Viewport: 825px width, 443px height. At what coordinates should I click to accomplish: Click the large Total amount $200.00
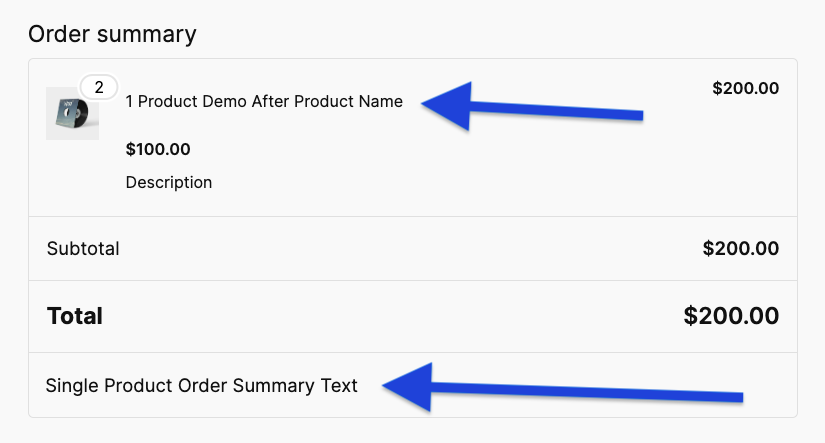(731, 316)
